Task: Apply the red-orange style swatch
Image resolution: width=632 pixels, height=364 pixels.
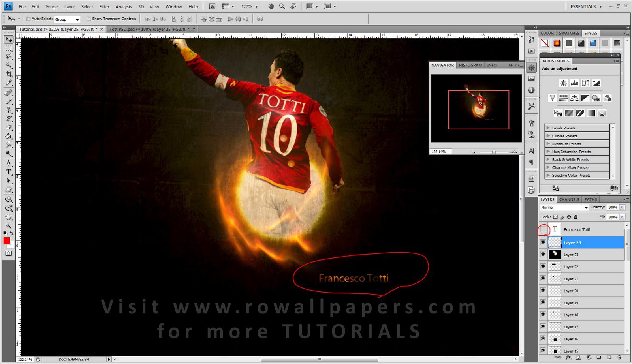Action: coord(557,43)
